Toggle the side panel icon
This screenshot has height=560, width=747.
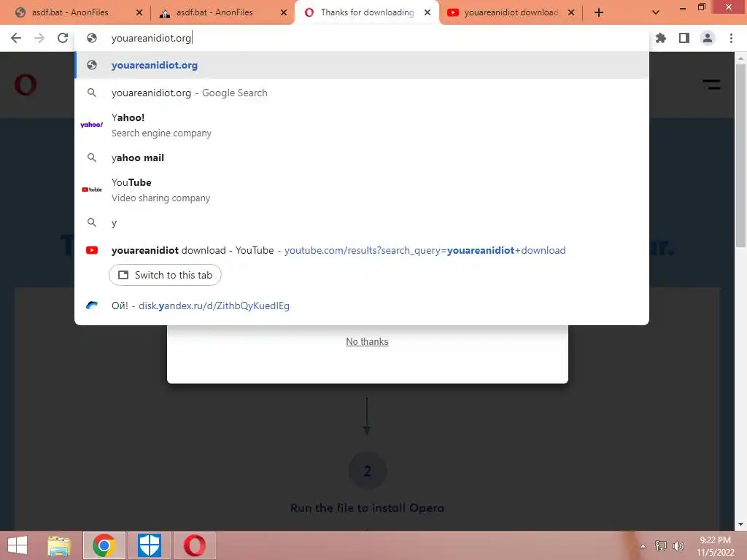pos(684,38)
